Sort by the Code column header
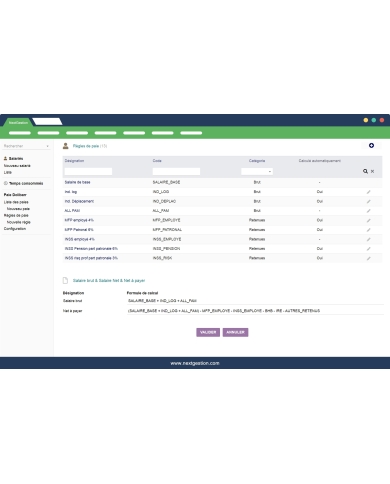This screenshot has height=484, width=390. click(x=157, y=161)
